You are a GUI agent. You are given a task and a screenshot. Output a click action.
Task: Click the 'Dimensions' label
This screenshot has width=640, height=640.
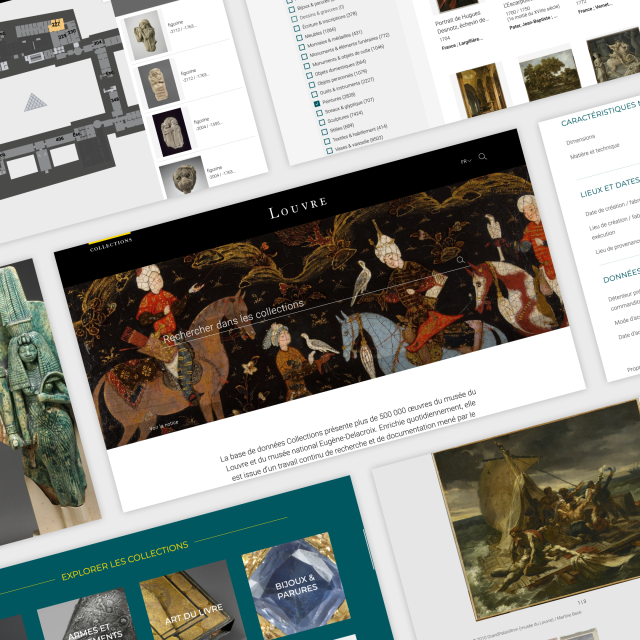click(580, 139)
